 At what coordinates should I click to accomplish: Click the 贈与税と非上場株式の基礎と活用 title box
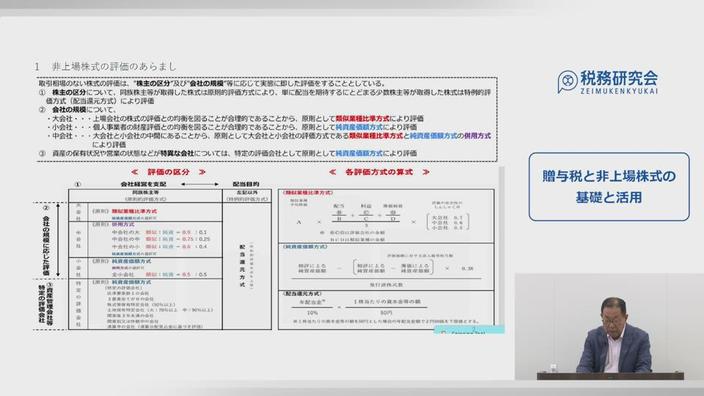coord(609,186)
